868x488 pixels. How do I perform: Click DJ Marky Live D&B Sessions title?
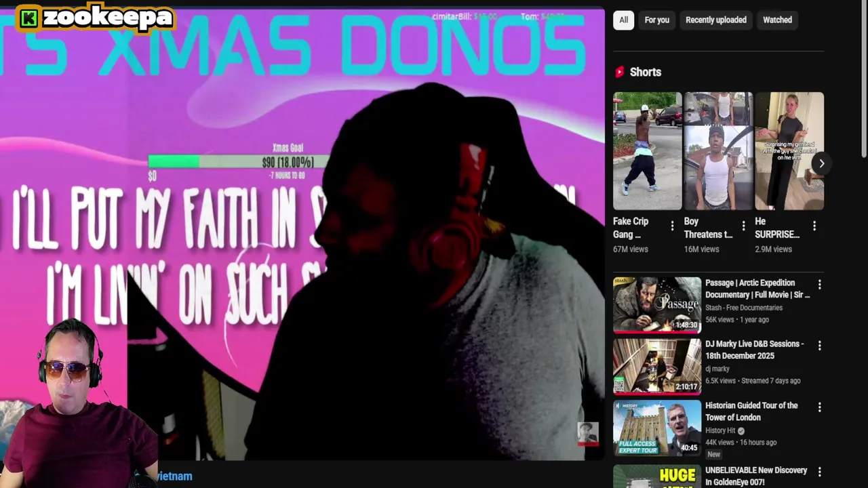click(754, 350)
